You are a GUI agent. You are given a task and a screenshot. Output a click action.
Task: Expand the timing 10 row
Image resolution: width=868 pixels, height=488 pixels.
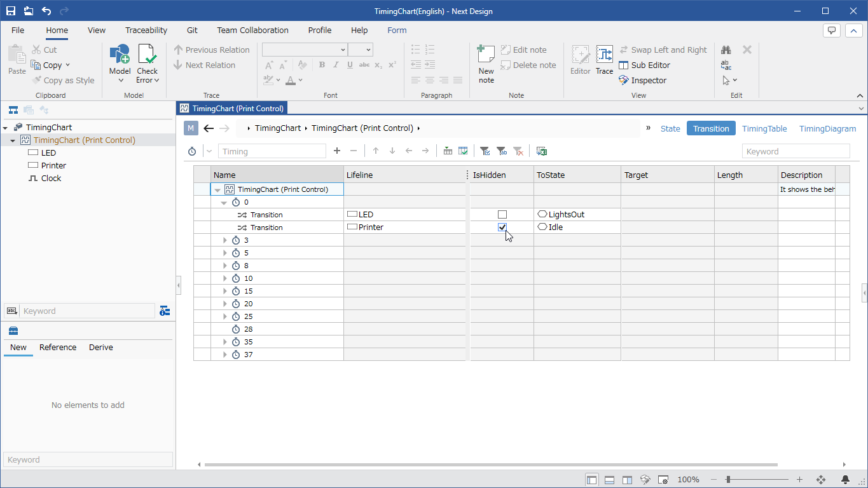[x=224, y=278]
